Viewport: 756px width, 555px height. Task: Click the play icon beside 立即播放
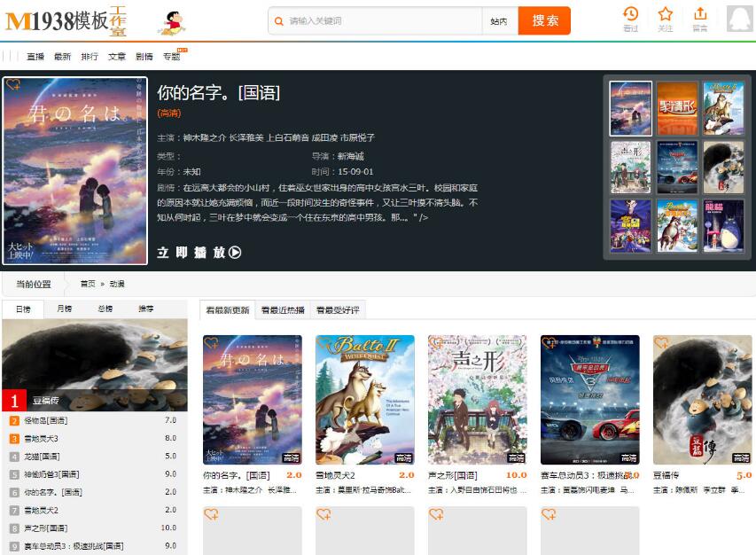coord(235,253)
